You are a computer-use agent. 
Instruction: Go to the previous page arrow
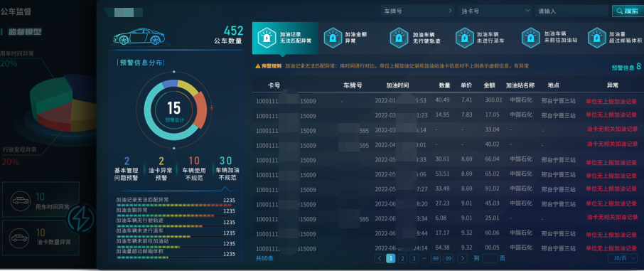380,258
